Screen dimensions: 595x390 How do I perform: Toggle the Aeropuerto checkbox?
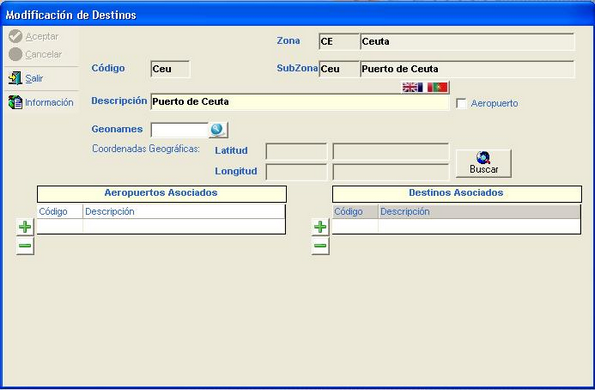(x=461, y=104)
